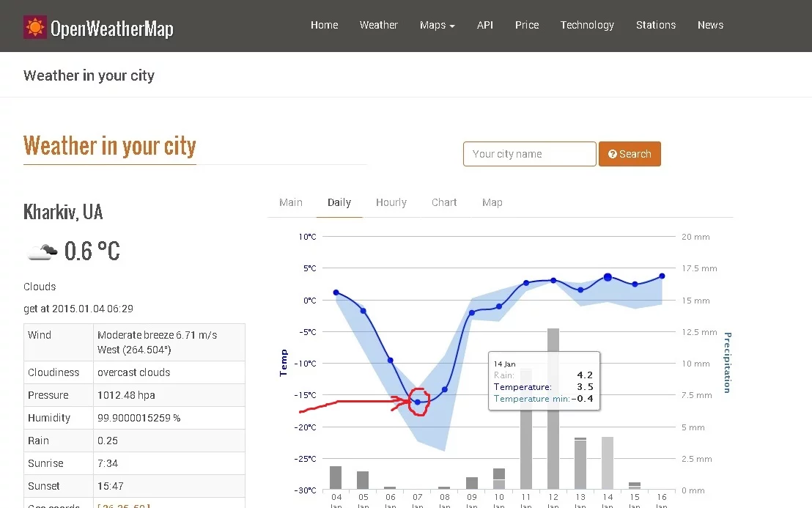The height and width of the screenshot is (508, 812).
Task: Open the Chart tab
Action: tap(444, 202)
